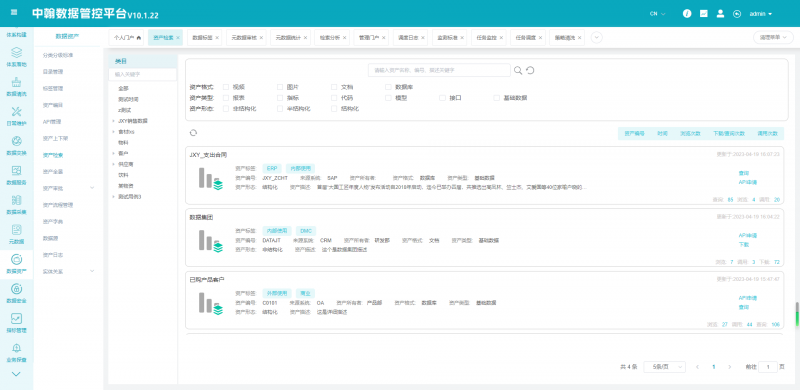This screenshot has width=800, height=390.
Task: Go to next page in pagination
Action: 730,367
